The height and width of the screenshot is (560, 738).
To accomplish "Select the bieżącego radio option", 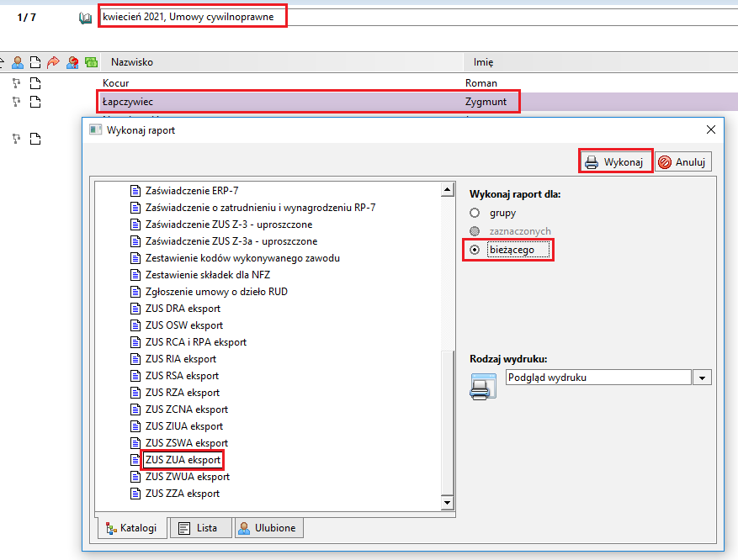I will point(475,250).
